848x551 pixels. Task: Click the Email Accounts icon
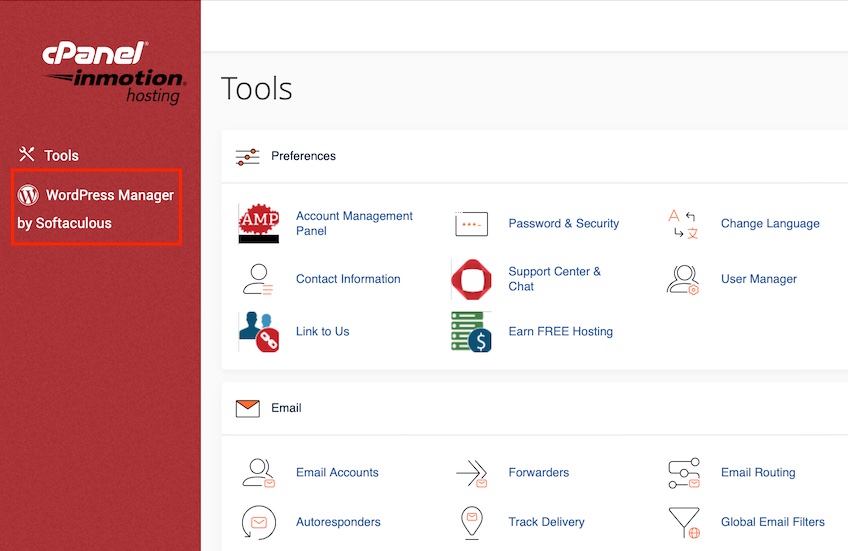tap(259, 473)
